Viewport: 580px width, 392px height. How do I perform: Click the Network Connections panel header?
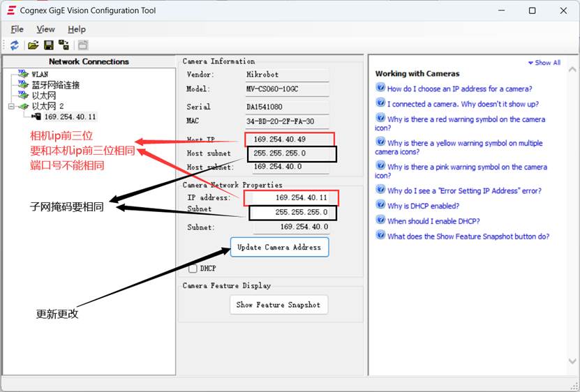[x=89, y=62]
